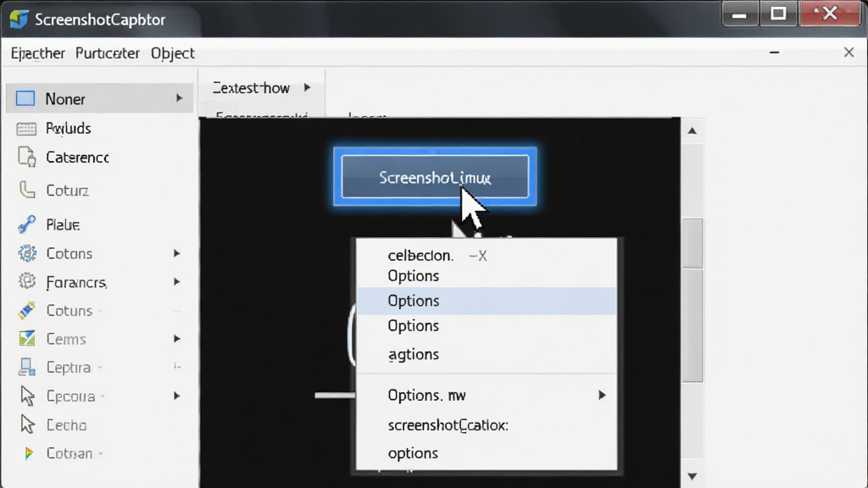
Task: Select screenshotCatlox: in the context menu
Action: coord(448,425)
